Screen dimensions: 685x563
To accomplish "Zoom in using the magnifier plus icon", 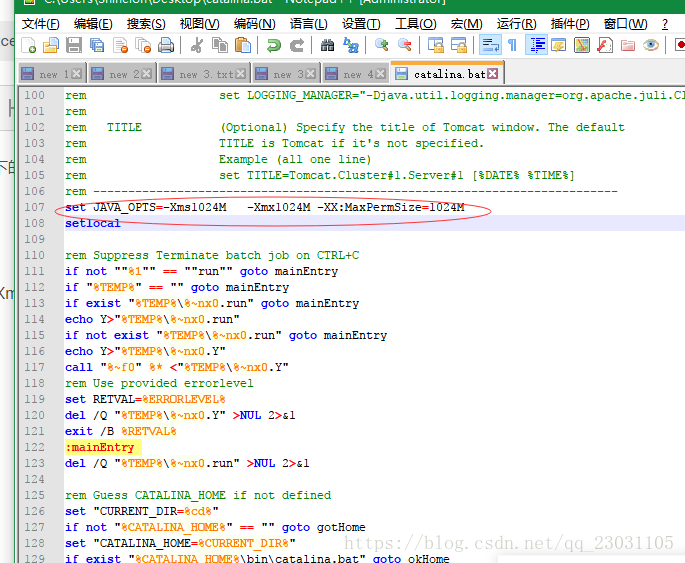I will click(x=382, y=45).
